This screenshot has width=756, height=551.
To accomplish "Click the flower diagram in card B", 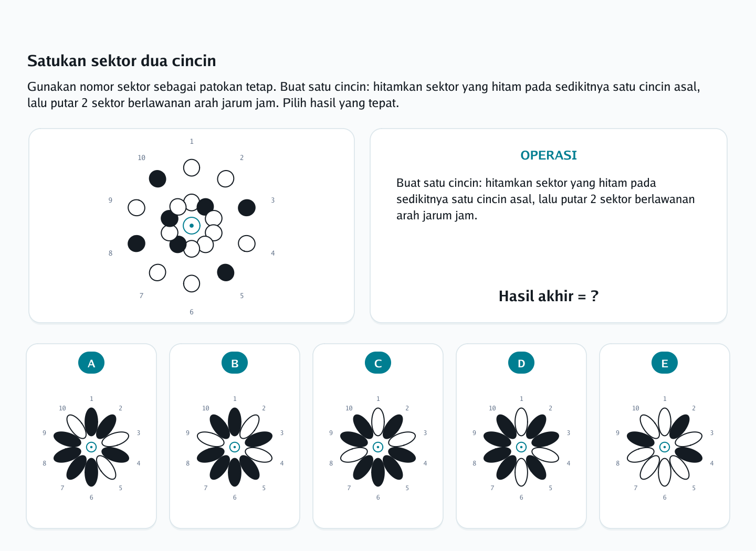I will click(x=235, y=447).
